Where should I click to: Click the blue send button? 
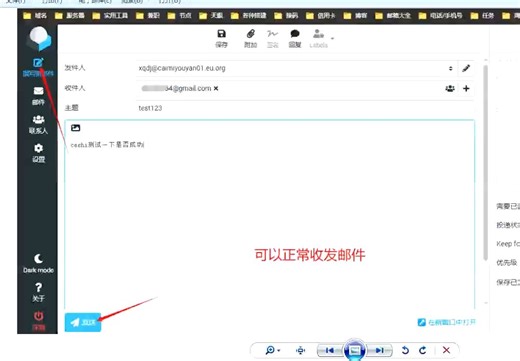coord(83,322)
